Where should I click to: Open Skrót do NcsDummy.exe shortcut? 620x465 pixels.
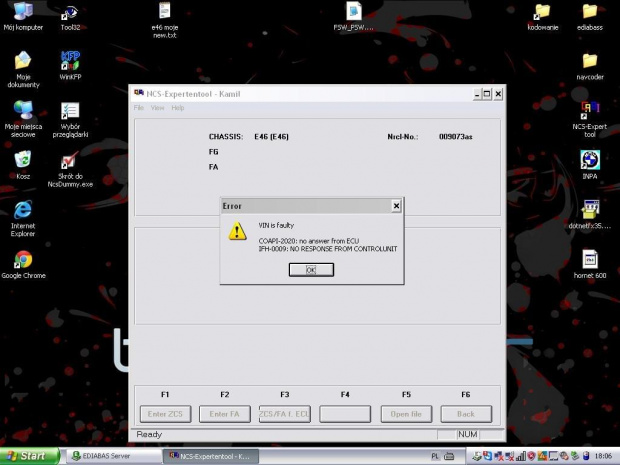(70, 169)
